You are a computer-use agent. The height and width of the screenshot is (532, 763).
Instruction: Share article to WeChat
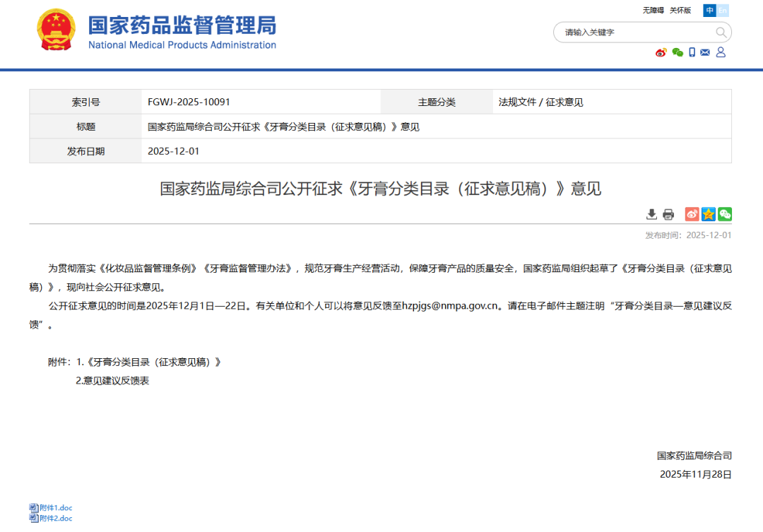point(724,214)
